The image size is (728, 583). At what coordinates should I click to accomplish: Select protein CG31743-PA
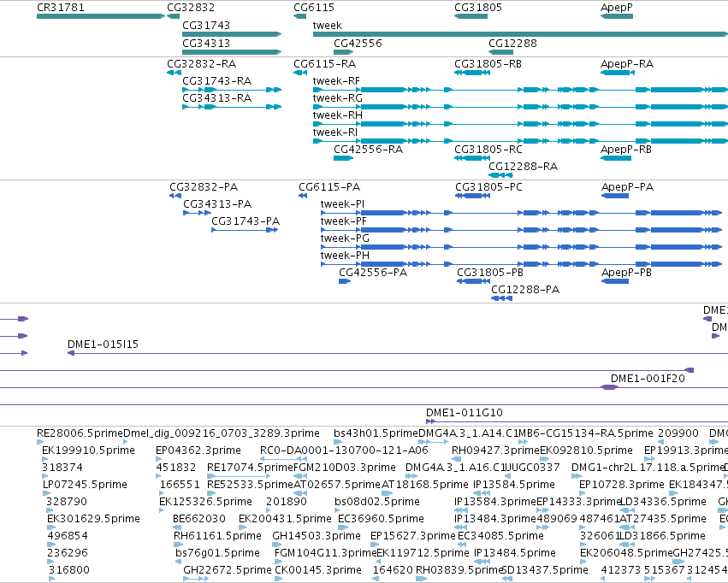pyautogui.click(x=245, y=230)
